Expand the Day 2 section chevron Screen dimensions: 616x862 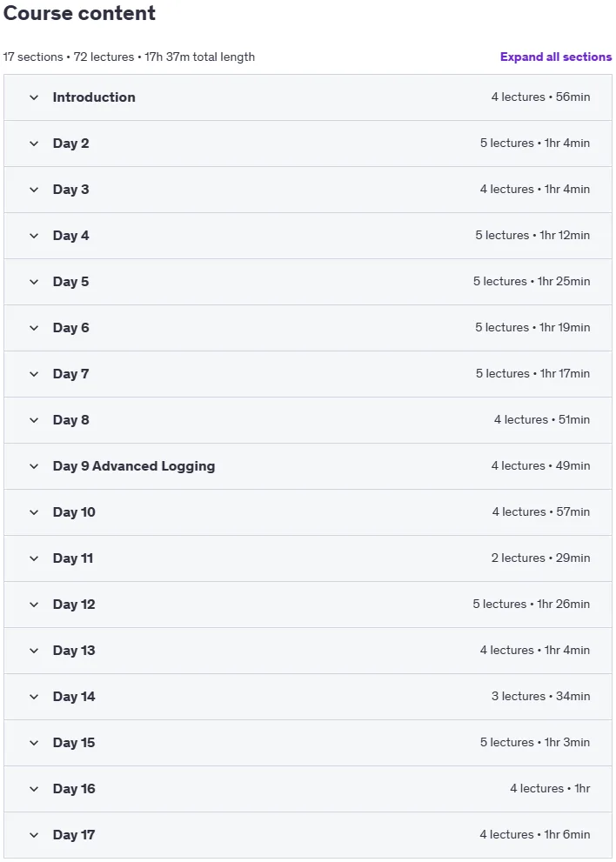(34, 144)
